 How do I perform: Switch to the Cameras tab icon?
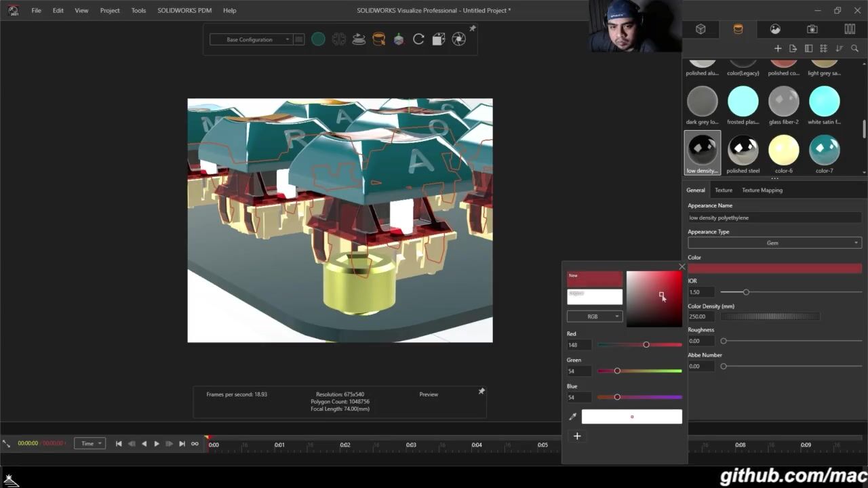click(x=812, y=29)
